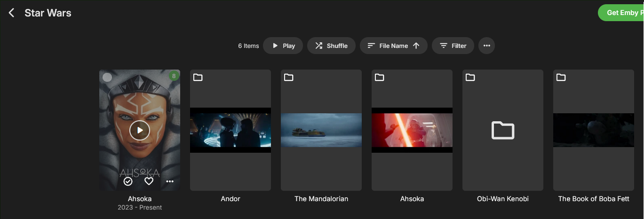Click the Star Wars page title
The width and height of the screenshot is (644, 219).
pyautogui.click(x=48, y=13)
